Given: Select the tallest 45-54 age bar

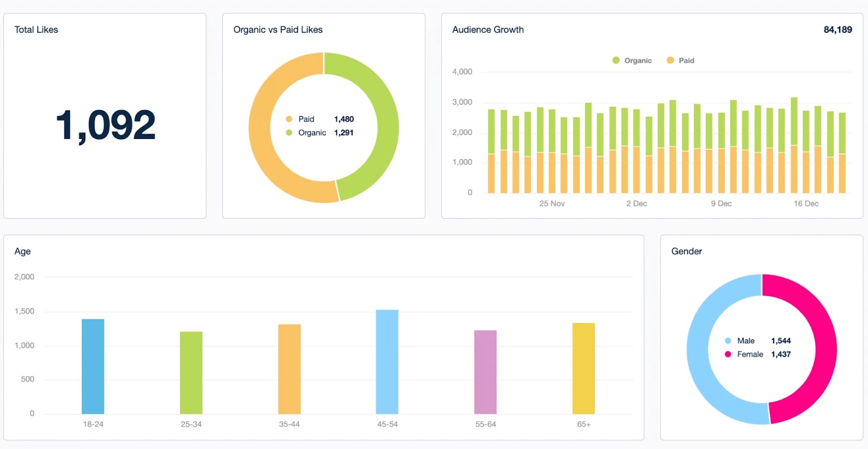Looking at the screenshot, I should (x=387, y=362).
